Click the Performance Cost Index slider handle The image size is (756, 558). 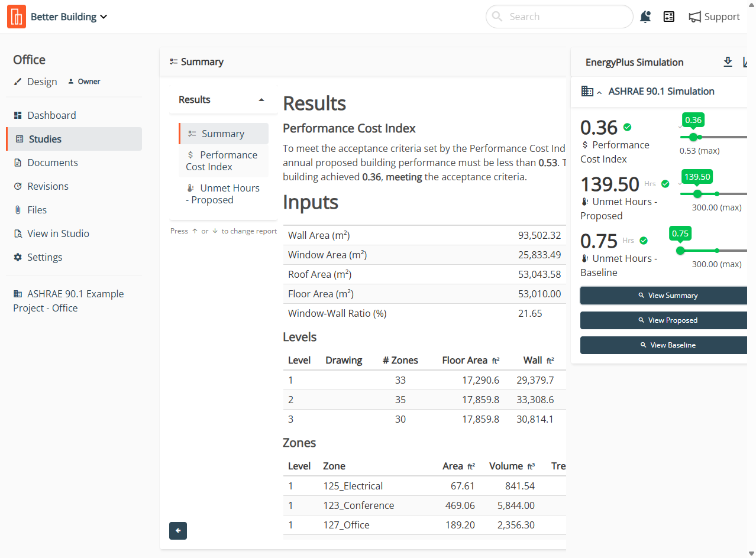coord(693,137)
